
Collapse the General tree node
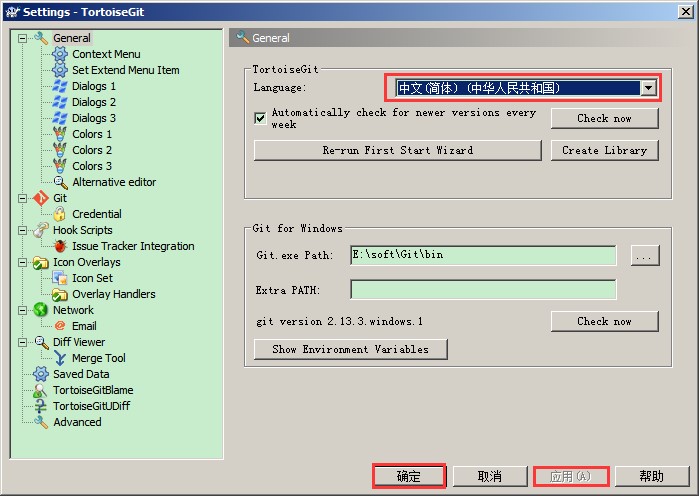coord(22,38)
